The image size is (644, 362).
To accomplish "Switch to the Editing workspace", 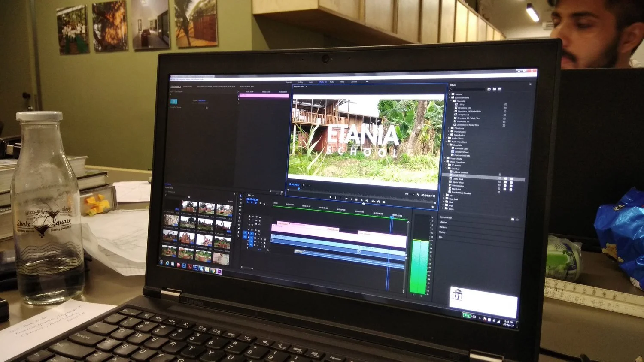I will pos(301,82).
